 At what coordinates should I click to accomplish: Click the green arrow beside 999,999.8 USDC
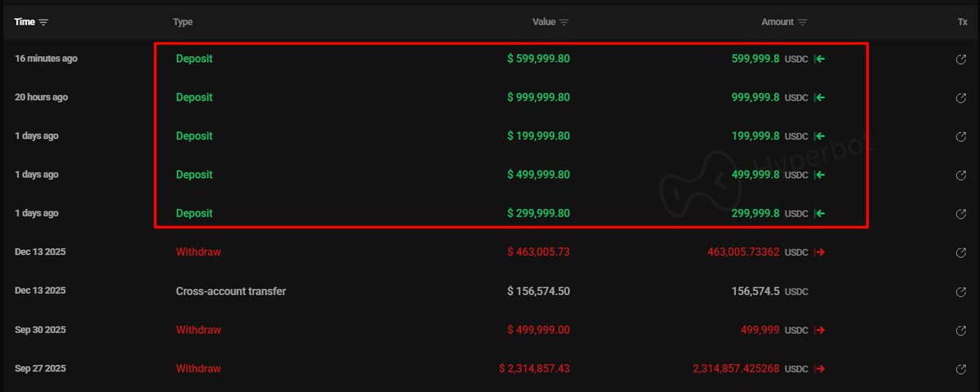[x=820, y=98]
